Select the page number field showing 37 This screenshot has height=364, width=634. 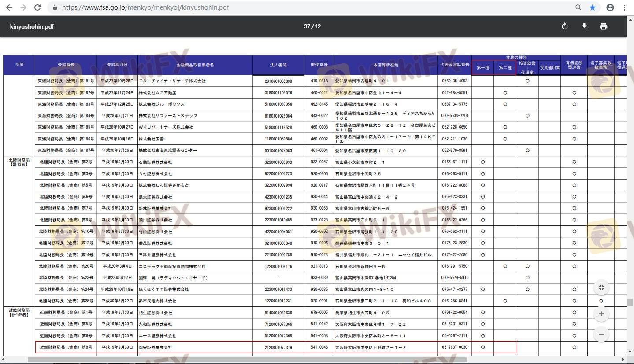(x=307, y=26)
